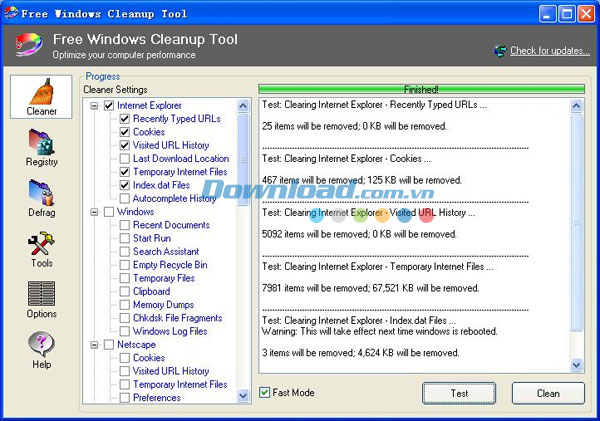Click '467 items will be removed' log line
This screenshot has height=421, width=600.
[x=362, y=180]
